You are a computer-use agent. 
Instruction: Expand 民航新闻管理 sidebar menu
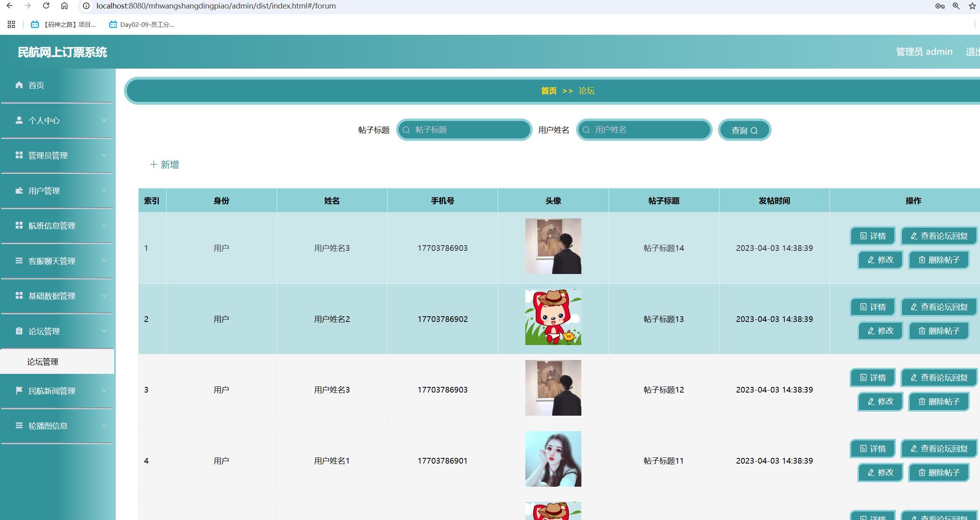coord(57,391)
